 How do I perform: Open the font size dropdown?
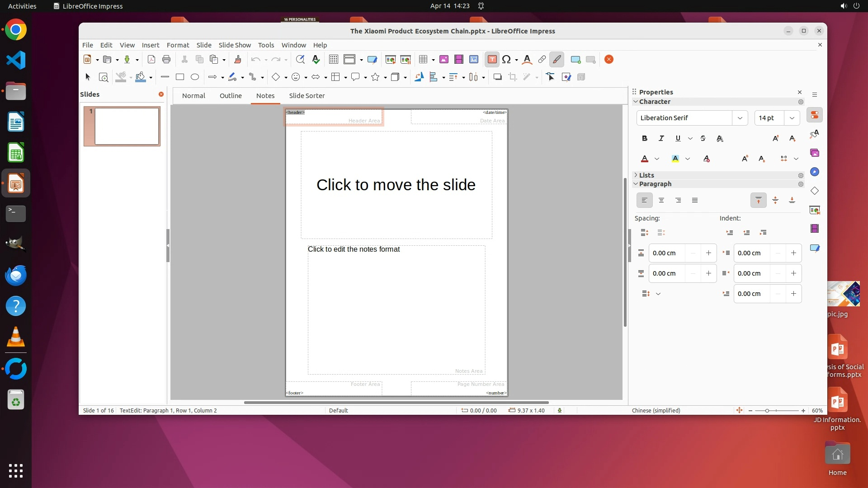coord(792,118)
